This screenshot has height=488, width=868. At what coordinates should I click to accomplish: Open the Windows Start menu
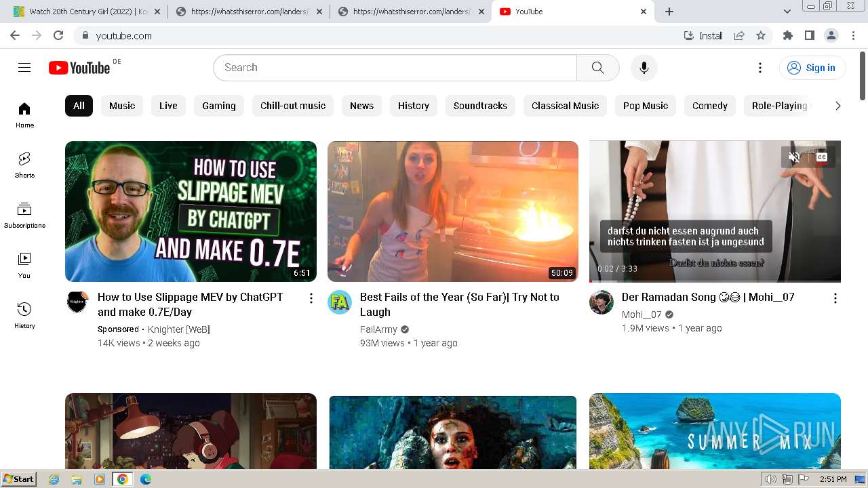pyautogui.click(x=18, y=479)
